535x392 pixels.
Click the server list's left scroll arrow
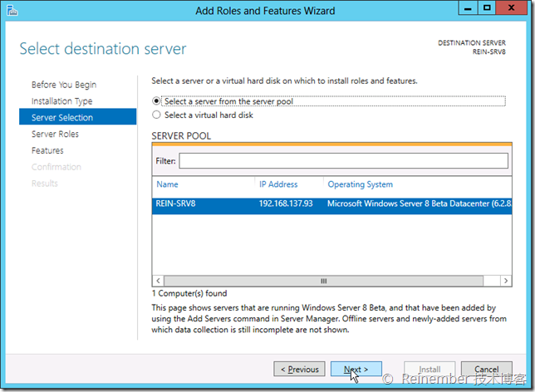click(158, 281)
